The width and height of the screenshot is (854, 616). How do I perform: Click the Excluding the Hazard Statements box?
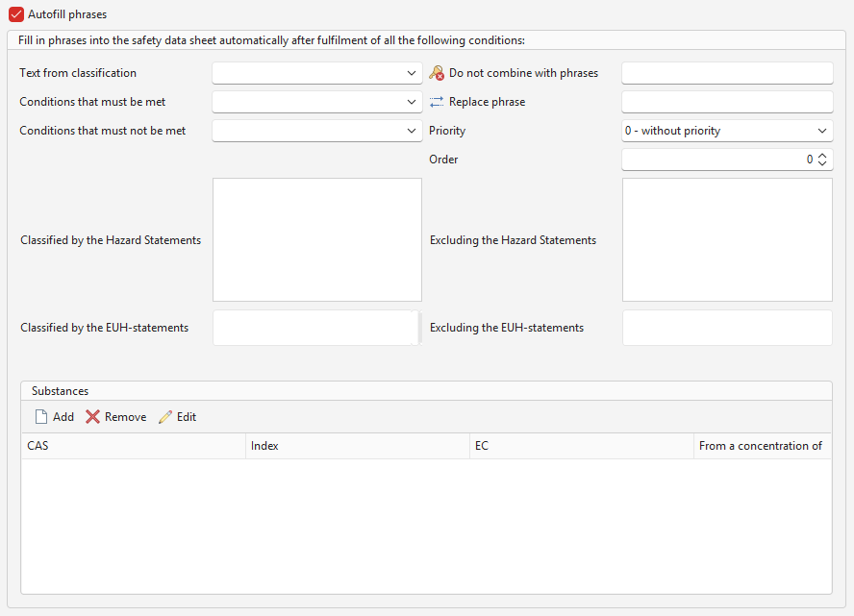[x=727, y=239]
